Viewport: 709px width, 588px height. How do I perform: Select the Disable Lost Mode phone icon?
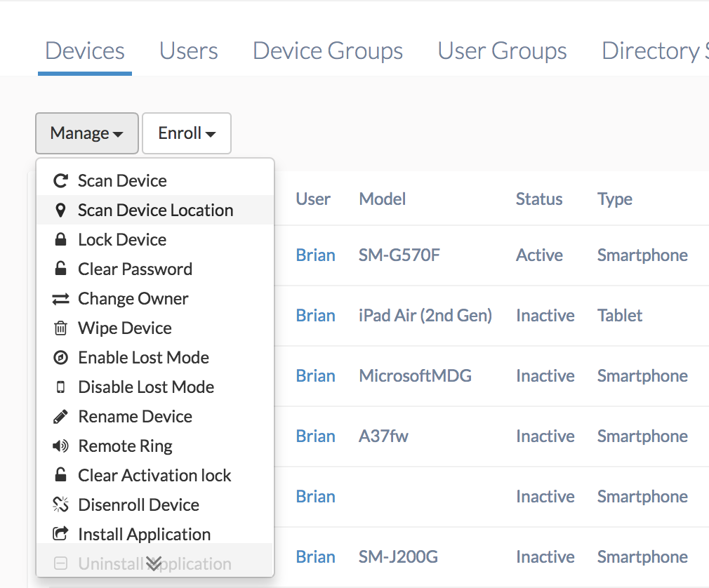tap(60, 387)
